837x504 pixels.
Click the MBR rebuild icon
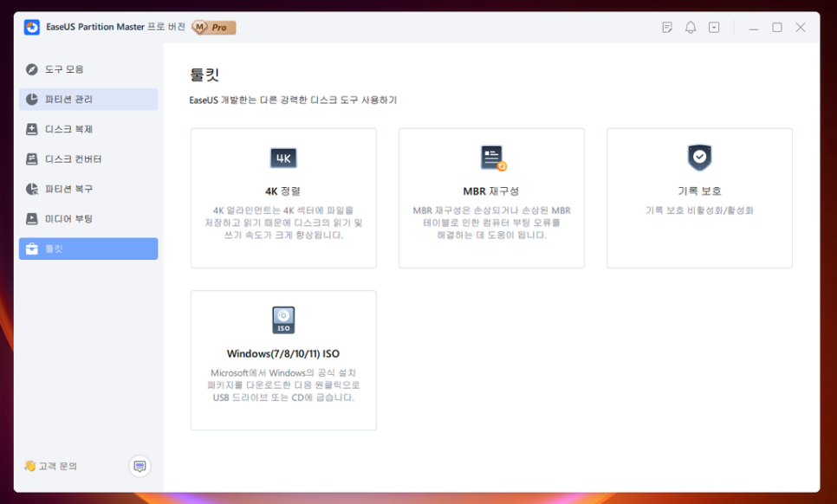(493, 158)
